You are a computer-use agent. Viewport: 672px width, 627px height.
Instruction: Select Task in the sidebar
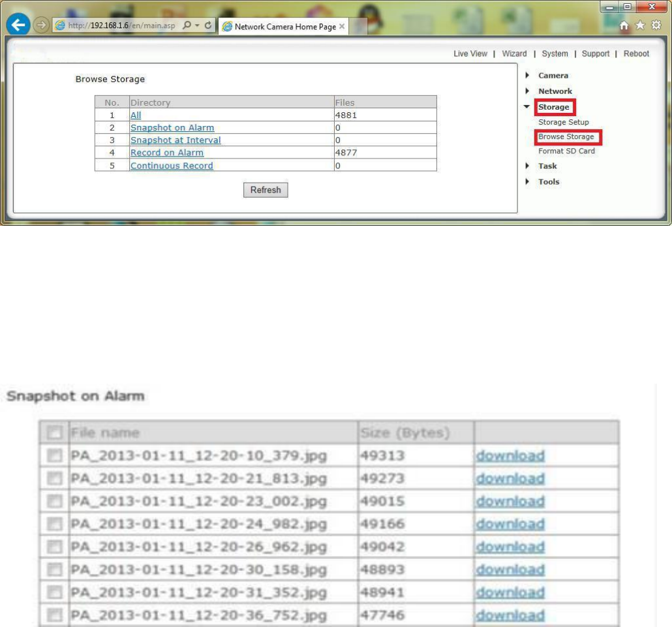tap(547, 166)
